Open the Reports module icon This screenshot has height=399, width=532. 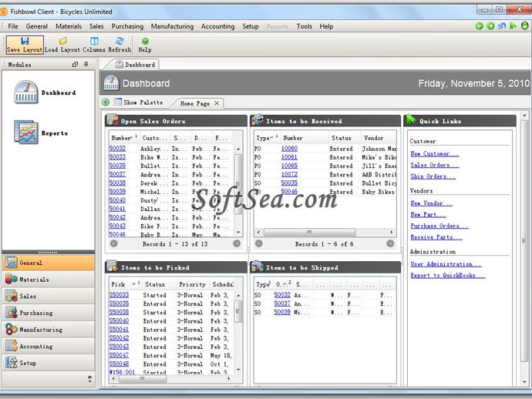pos(26,132)
